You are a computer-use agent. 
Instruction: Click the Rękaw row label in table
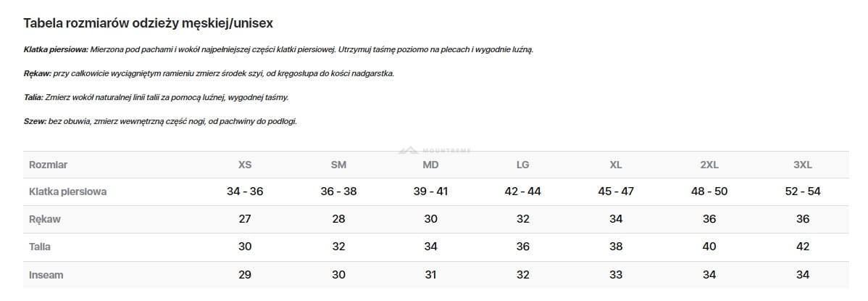[x=45, y=219]
